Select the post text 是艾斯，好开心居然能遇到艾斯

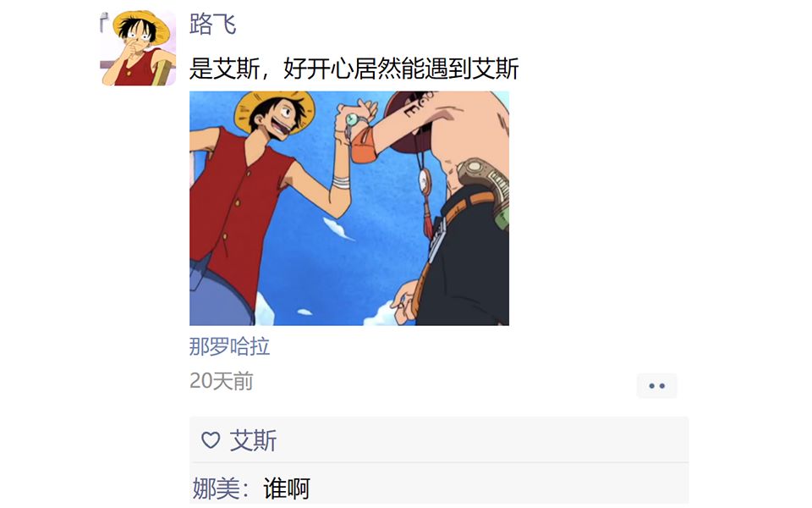pos(354,69)
